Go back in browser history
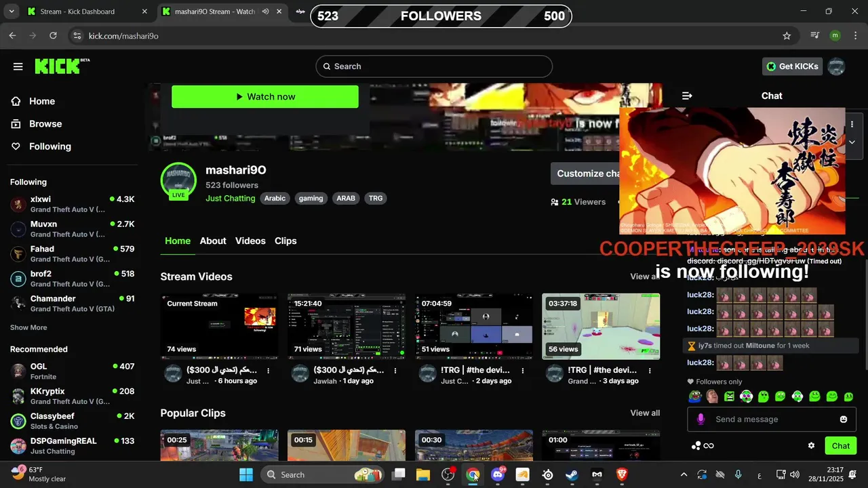This screenshot has height=488, width=868. click(x=13, y=36)
